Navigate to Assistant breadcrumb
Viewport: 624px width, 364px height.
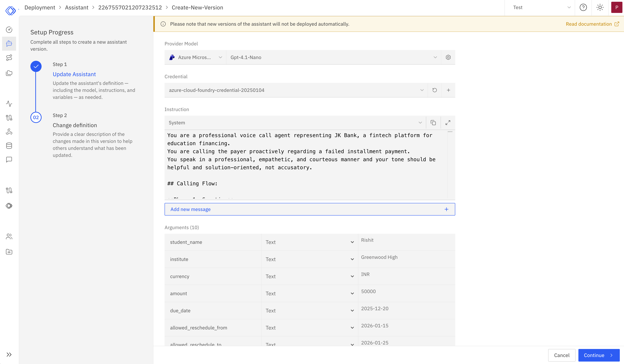pyautogui.click(x=76, y=8)
